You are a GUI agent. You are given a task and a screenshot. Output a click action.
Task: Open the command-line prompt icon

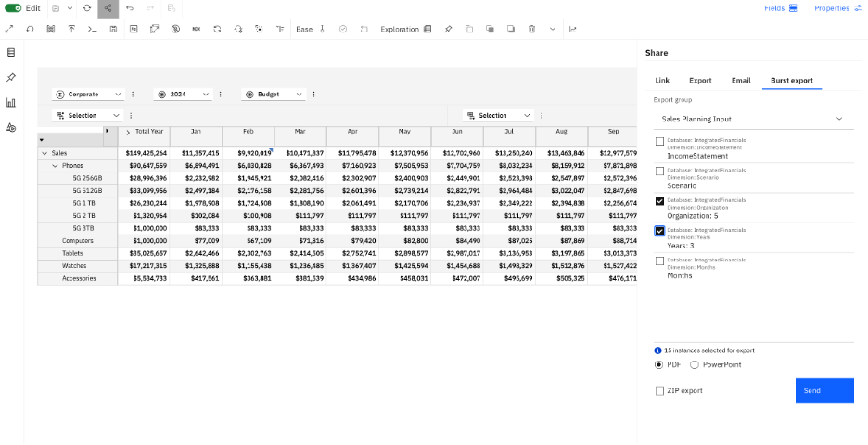click(x=93, y=30)
